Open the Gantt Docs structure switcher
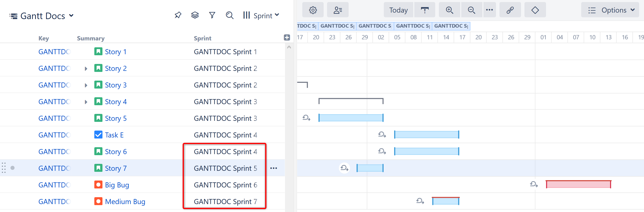 [x=42, y=15]
